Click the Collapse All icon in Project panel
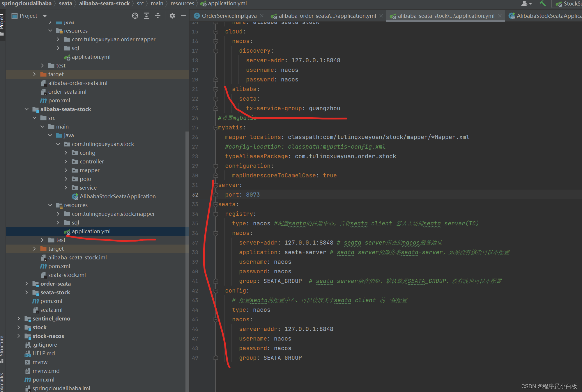The image size is (582, 392). [x=158, y=16]
